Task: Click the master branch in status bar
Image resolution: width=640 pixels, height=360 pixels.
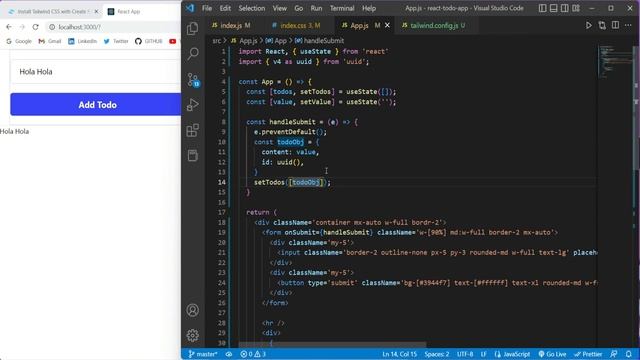Action: point(202,354)
